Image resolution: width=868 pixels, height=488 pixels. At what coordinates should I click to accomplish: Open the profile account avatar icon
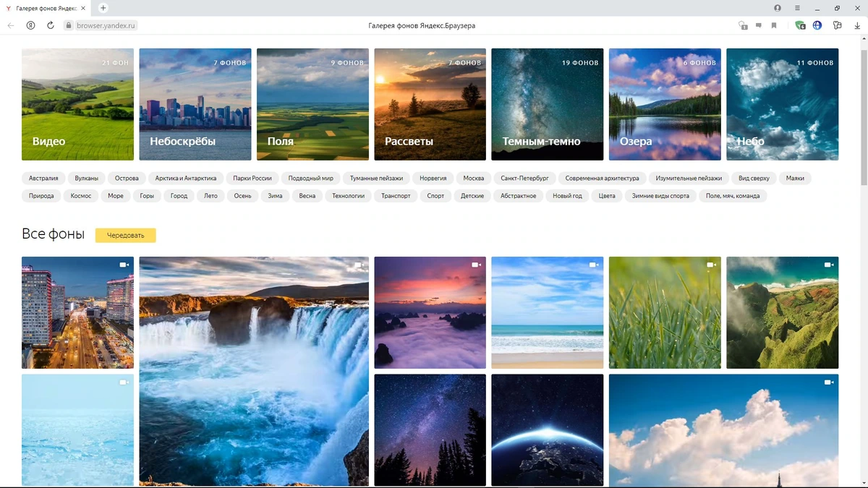pos(778,8)
